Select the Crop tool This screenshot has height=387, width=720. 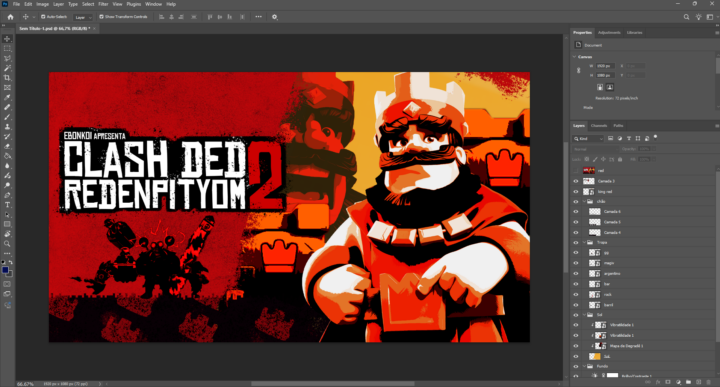pyautogui.click(x=7, y=78)
